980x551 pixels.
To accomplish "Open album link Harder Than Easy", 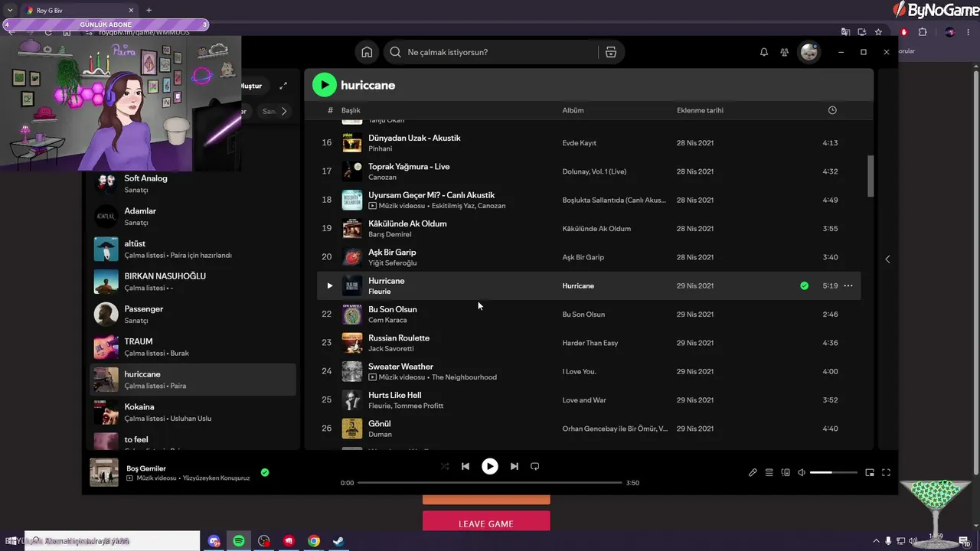I will (x=590, y=343).
